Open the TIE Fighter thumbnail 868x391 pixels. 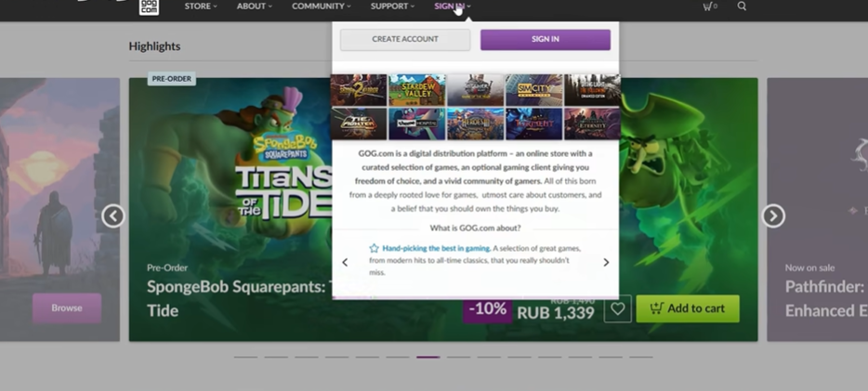point(359,124)
